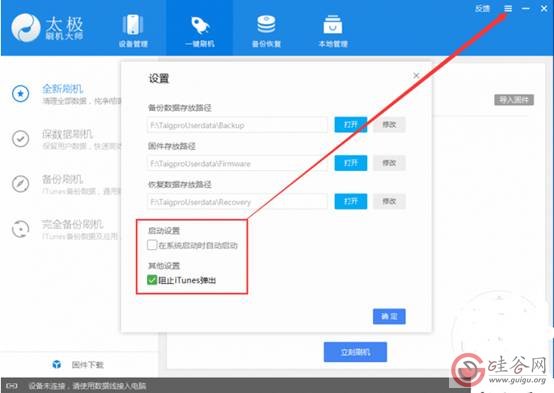Select the 一键刷机 rocket icon
The height and width of the screenshot is (393, 554).
pyautogui.click(x=200, y=25)
